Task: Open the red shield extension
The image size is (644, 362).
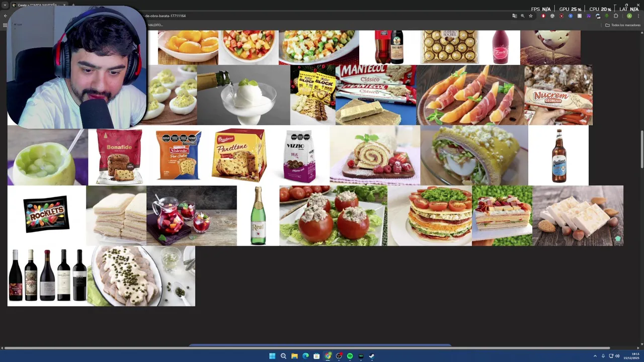Action: 561,16
